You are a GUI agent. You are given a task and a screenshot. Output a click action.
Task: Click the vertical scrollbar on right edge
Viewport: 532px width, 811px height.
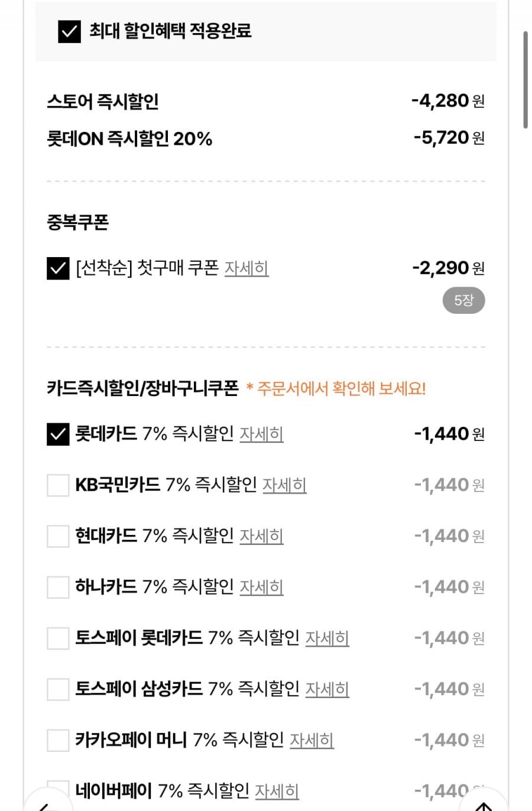point(525,80)
